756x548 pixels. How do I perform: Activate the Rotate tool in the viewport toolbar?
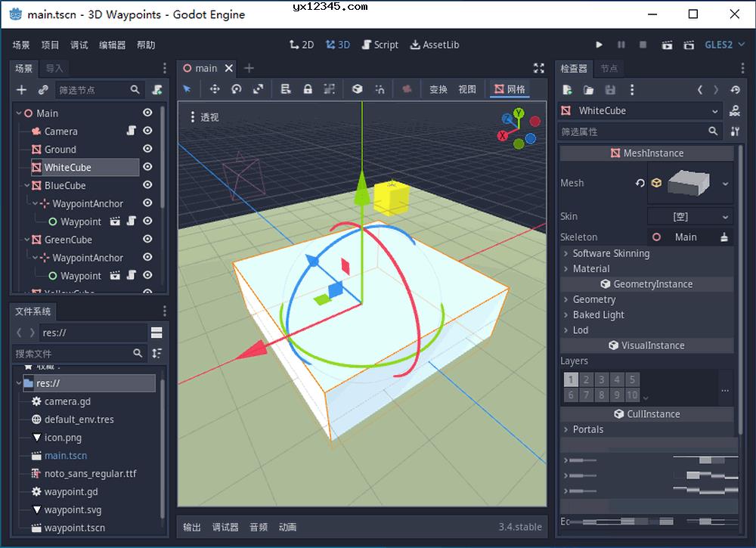point(236,89)
